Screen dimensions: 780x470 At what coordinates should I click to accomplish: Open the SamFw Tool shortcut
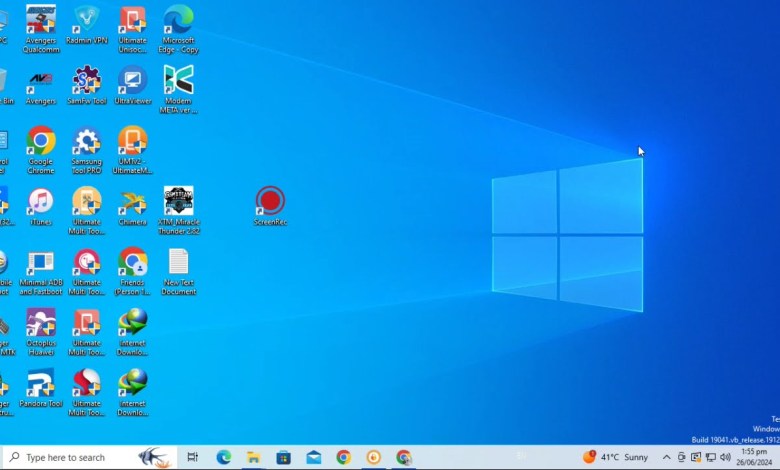point(87,81)
